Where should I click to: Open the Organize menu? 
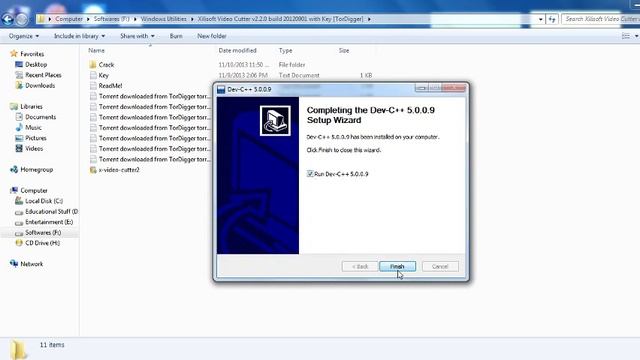click(x=24, y=36)
